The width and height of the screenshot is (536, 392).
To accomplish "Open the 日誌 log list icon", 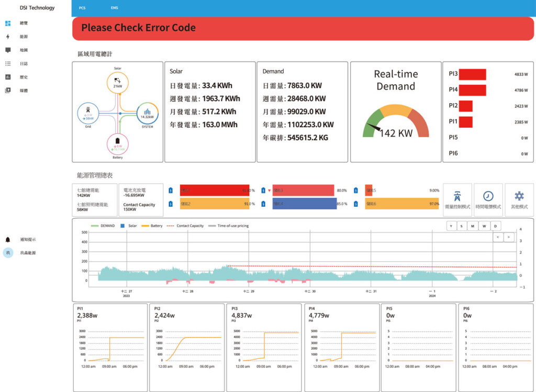I will 8,64.
